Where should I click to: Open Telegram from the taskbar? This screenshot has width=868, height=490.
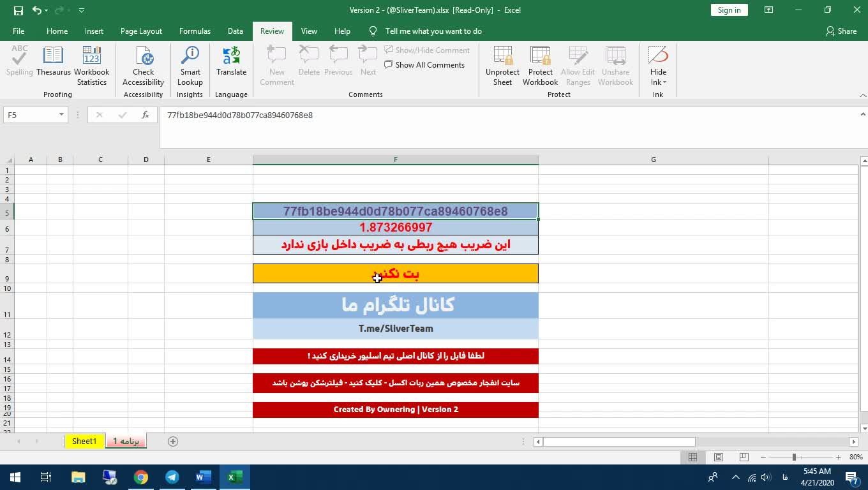pos(172,477)
